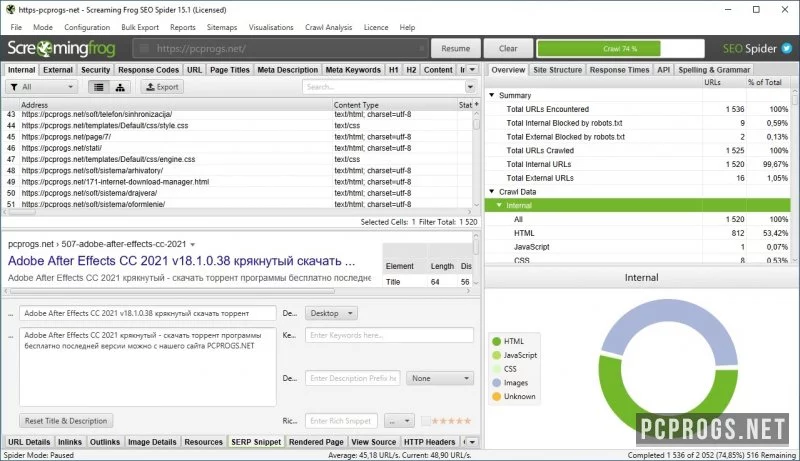Screen dimensions: 800x461
Task: Expand the SERP snippet URL arrow
Action: pyautogui.click(x=193, y=245)
